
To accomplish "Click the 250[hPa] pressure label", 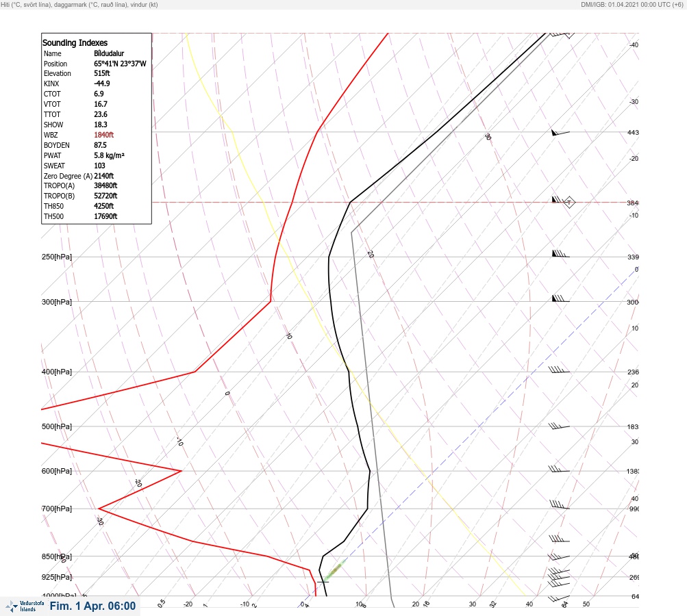I will click(57, 257).
